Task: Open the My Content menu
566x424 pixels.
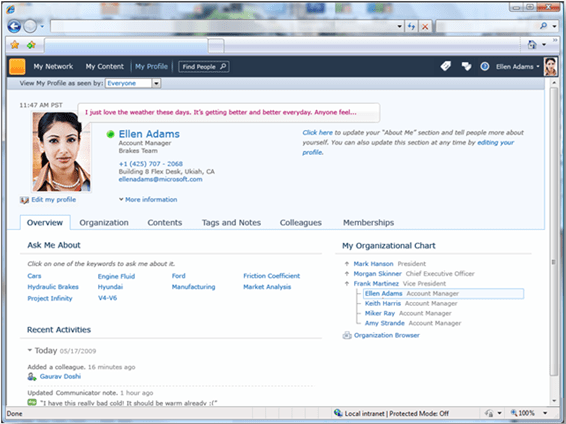Action: point(105,66)
